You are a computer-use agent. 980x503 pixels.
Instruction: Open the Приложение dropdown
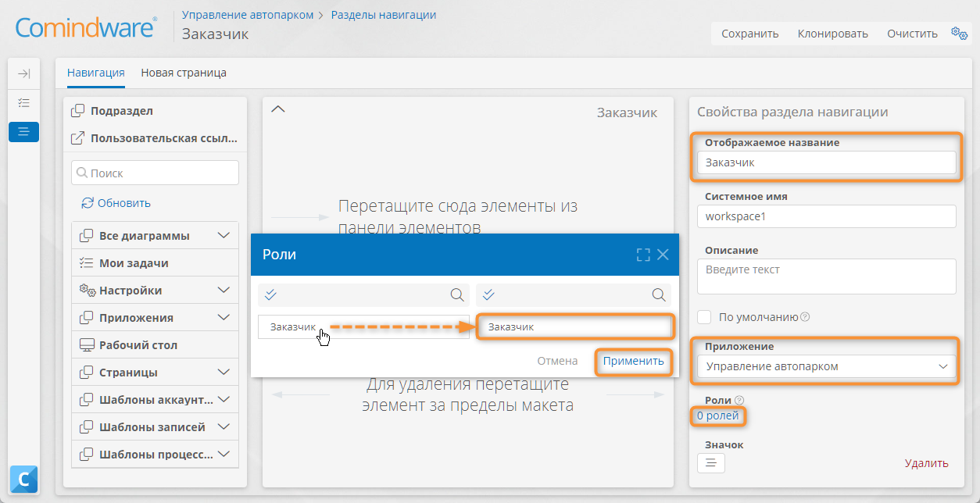click(827, 366)
